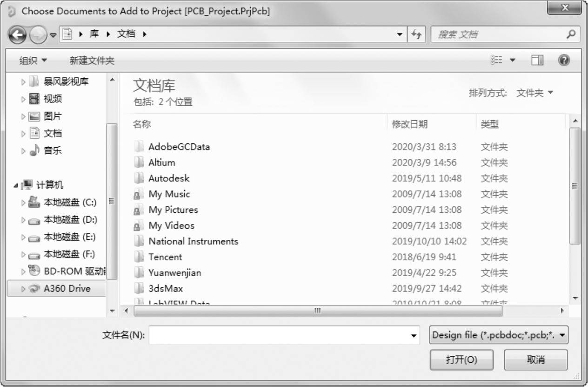The width and height of the screenshot is (588, 387).
Task: Open view options dropdown arrow
Action: click(513, 61)
